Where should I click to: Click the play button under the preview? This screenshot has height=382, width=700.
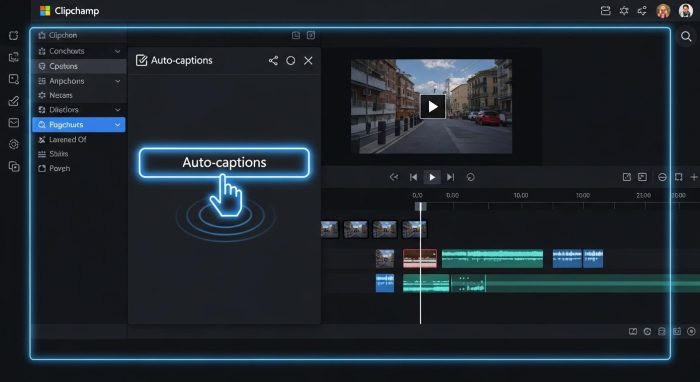click(x=432, y=177)
